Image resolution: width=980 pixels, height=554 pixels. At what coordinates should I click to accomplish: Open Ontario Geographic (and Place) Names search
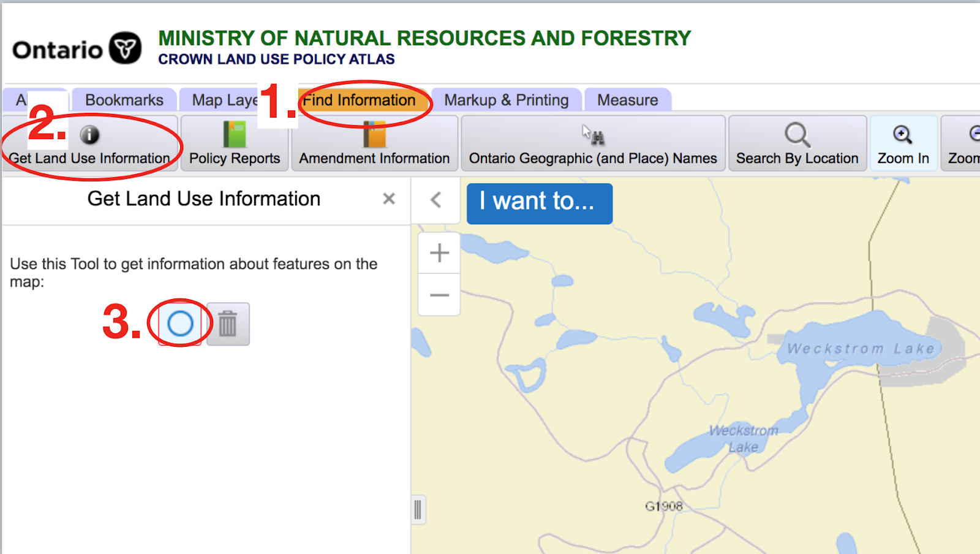pos(593,143)
